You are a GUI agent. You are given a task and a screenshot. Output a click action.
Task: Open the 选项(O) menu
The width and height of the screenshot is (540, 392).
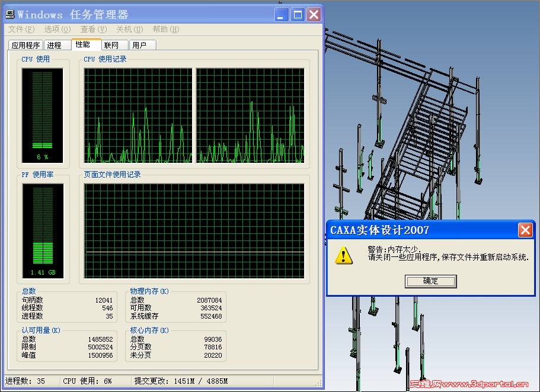pos(57,29)
